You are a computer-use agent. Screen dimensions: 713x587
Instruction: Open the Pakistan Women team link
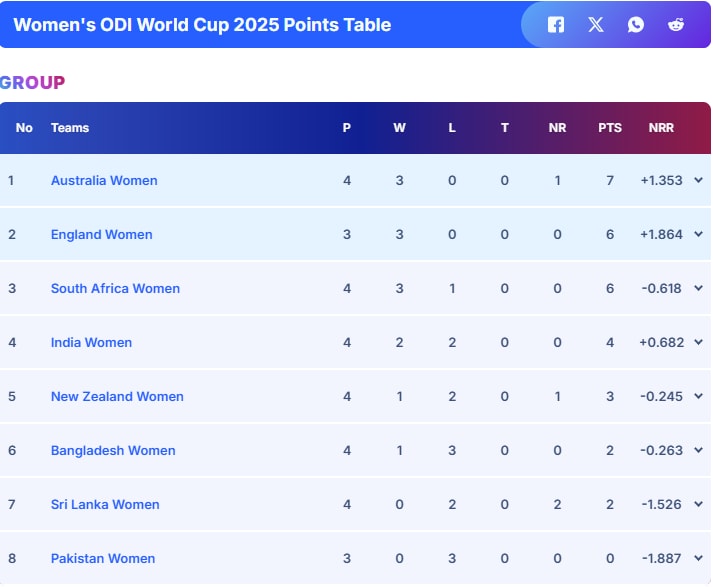pyautogui.click(x=103, y=559)
